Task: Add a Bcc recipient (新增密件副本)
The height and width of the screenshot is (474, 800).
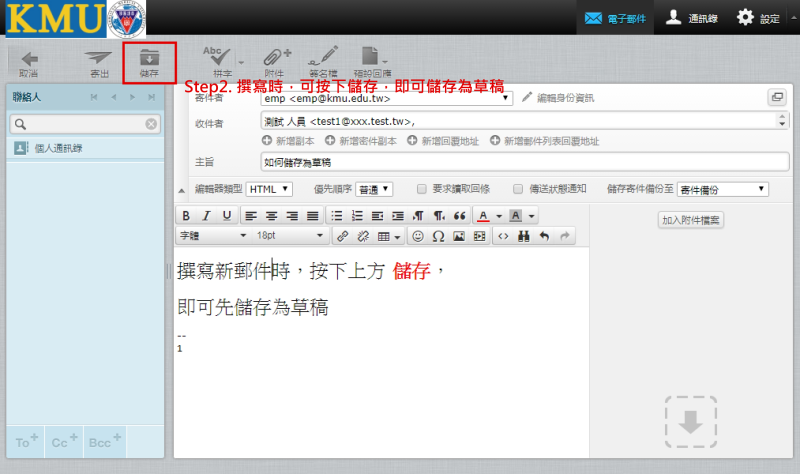Action: click(x=361, y=141)
